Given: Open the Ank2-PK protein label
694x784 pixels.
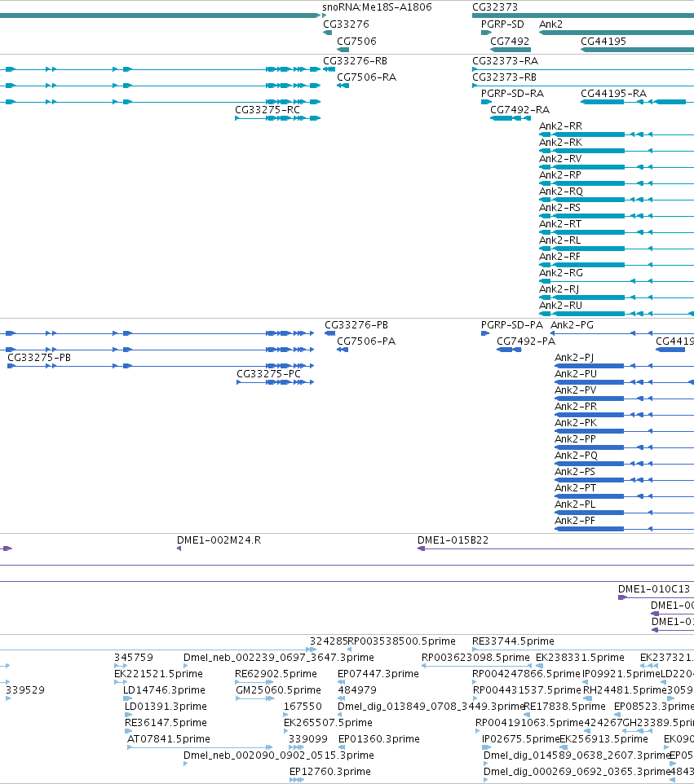Looking at the screenshot, I should click(x=576, y=423).
